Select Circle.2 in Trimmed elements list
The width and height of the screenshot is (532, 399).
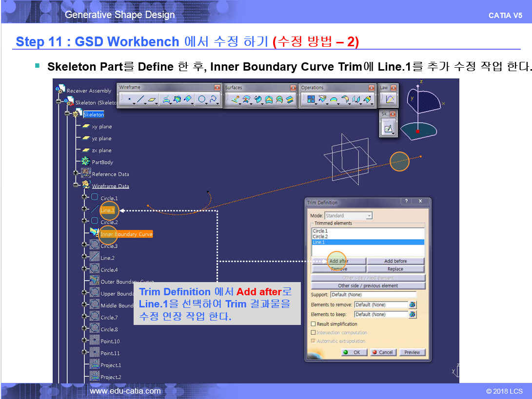(320, 236)
